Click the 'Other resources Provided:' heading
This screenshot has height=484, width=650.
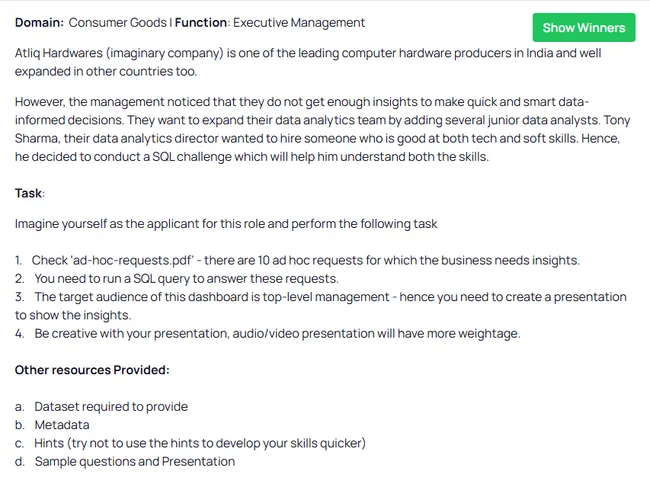[x=92, y=370]
